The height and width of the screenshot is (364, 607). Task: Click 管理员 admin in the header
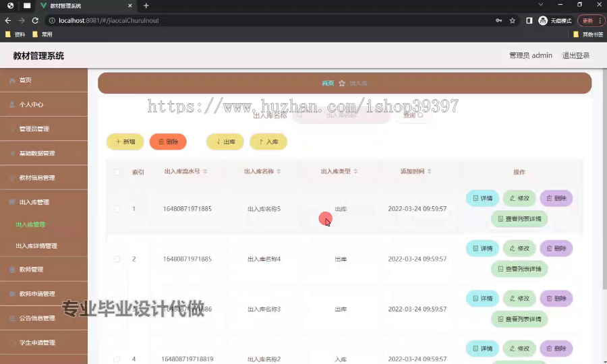530,55
